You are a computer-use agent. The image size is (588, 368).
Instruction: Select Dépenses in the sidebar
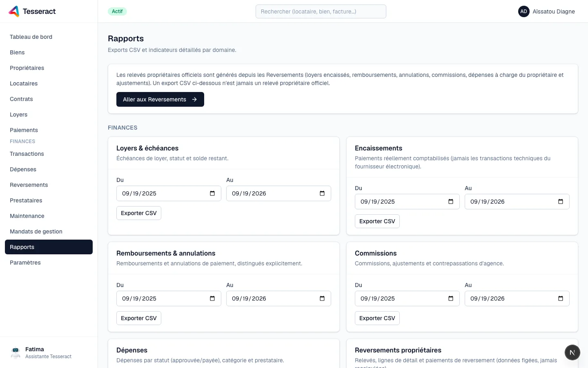pyautogui.click(x=49, y=169)
